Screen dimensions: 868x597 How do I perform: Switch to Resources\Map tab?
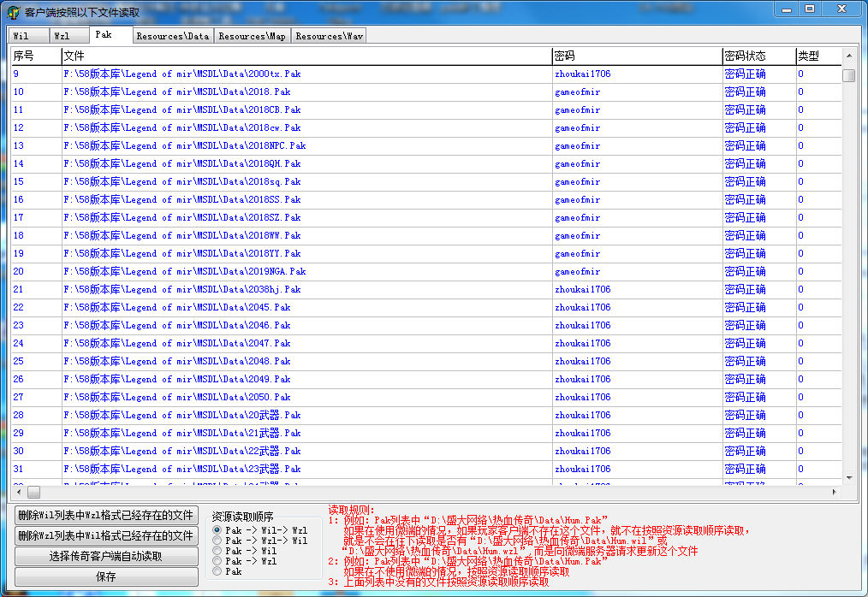(252, 36)
